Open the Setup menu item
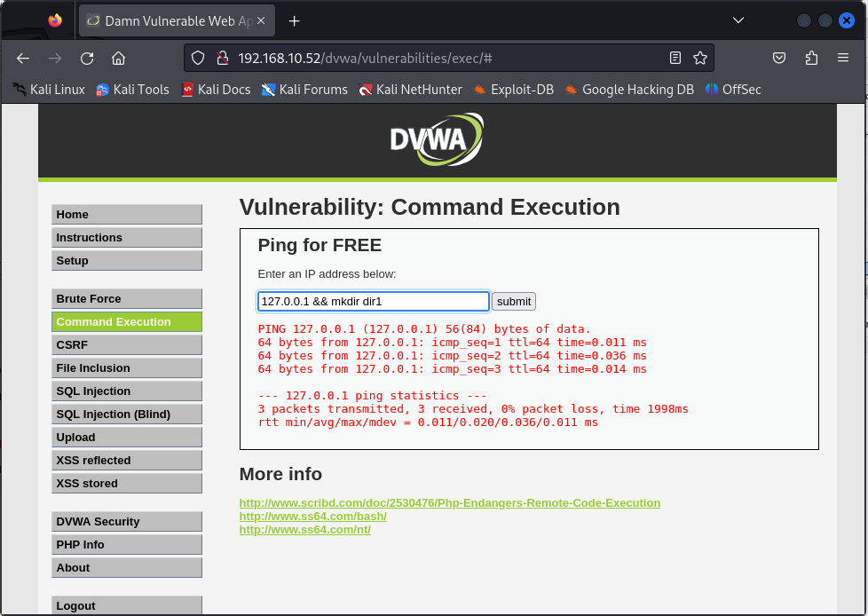Screen dimensions: 868x616 127,261
